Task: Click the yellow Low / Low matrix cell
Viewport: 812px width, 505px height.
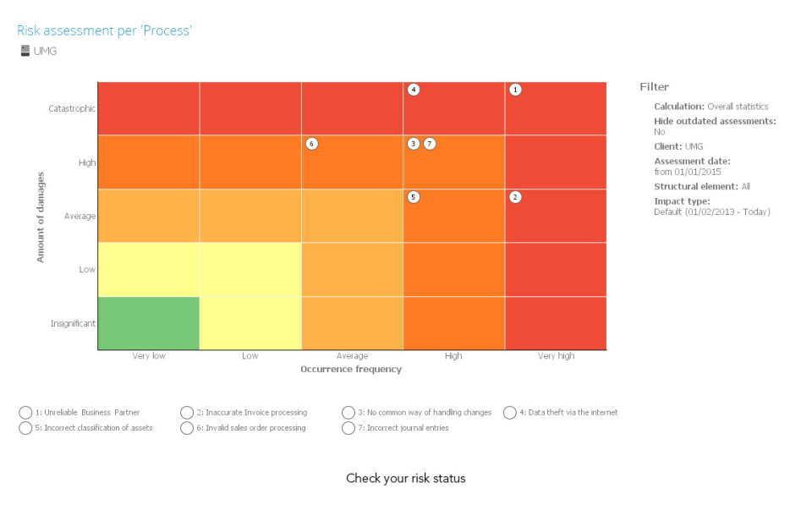Action: (x=250, y=269)
